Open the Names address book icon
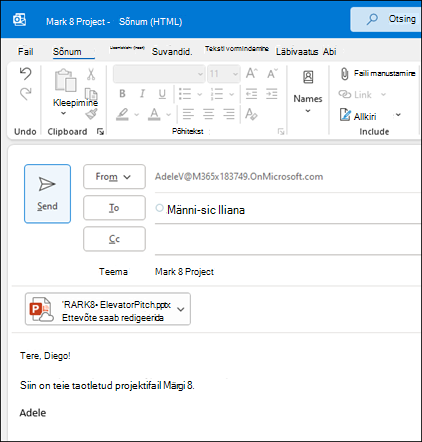 (308, 77)
